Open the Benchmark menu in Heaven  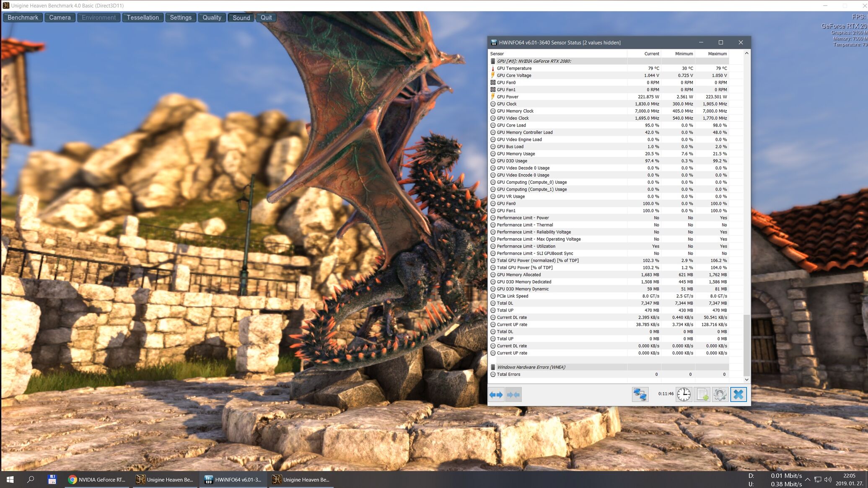click(23, 18)
